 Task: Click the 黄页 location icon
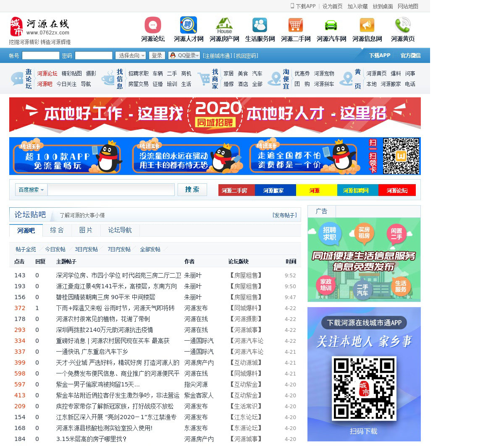346,78
